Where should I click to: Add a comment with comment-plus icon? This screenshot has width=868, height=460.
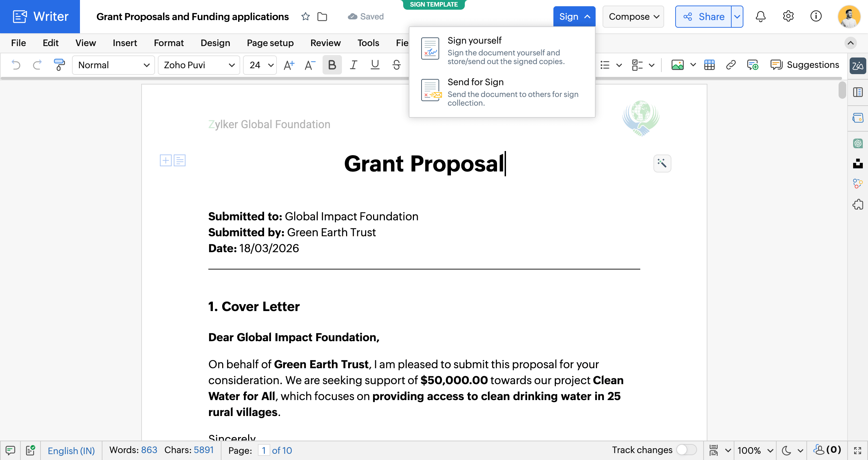(x=752, y=65)
